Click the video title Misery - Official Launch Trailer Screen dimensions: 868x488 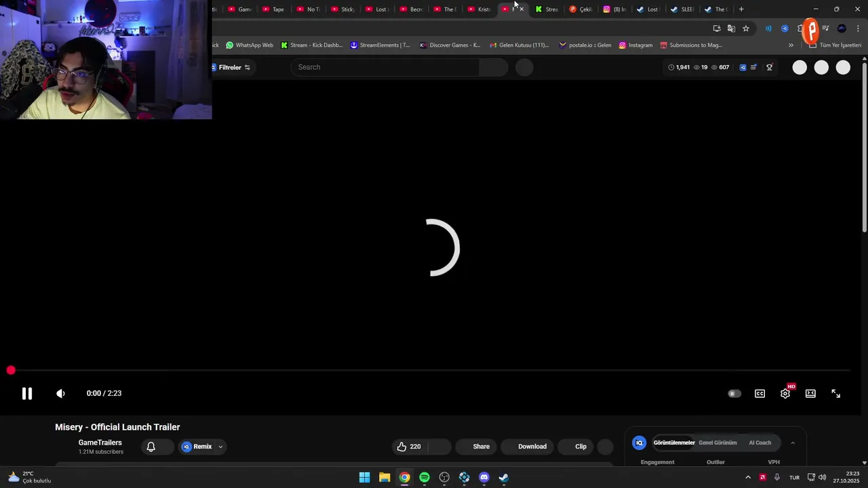pos(117,427)
